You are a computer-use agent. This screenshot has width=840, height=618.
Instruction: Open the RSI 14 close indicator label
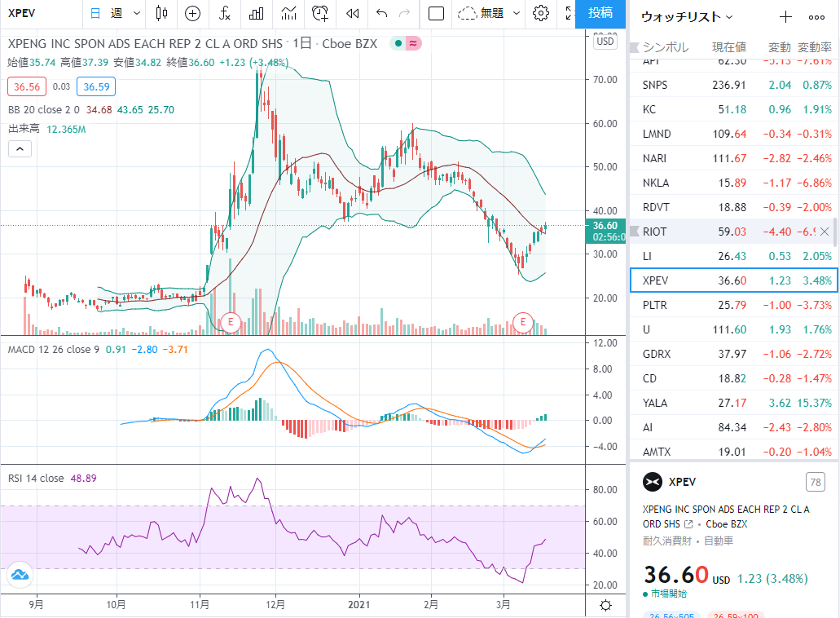tap(36, 478)
